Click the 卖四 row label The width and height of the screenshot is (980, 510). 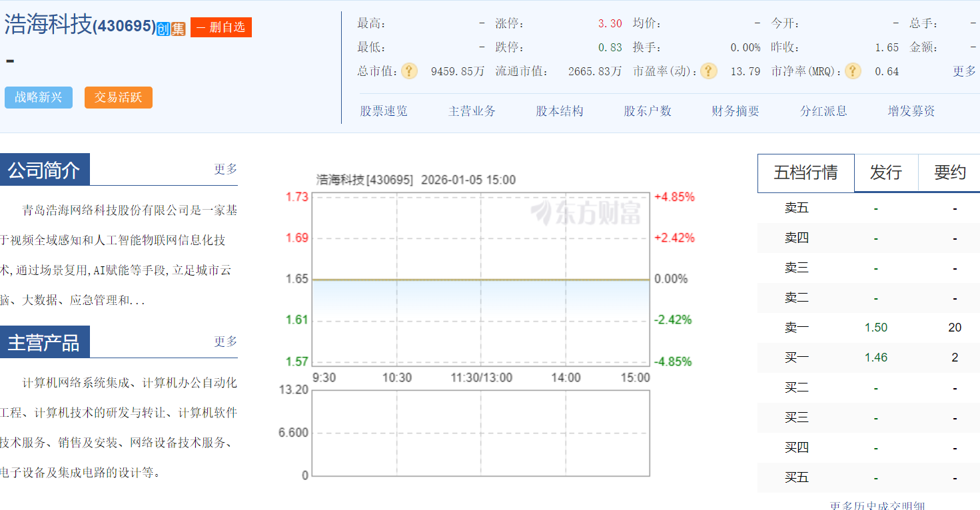pos(797,238)
